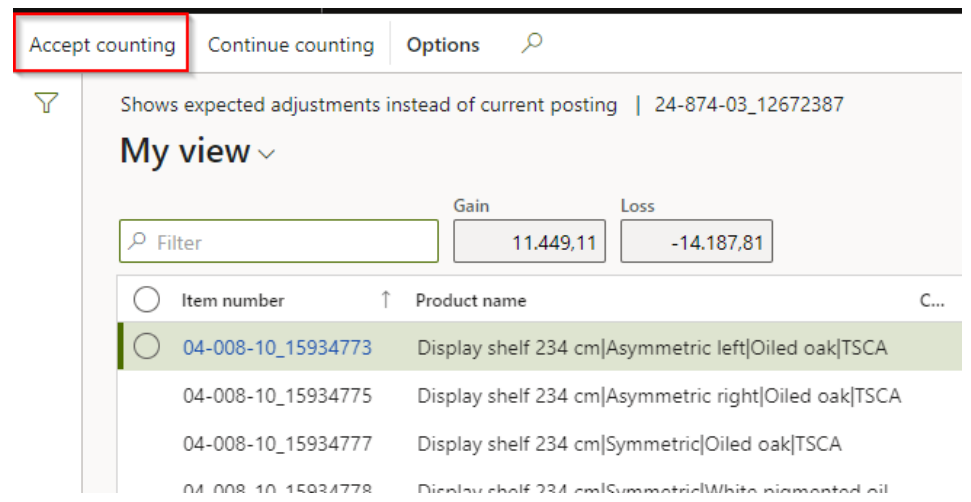Click the ascending sort arrow icon
Viewport: 971px width, 502px height.
(x=386, y=300)
